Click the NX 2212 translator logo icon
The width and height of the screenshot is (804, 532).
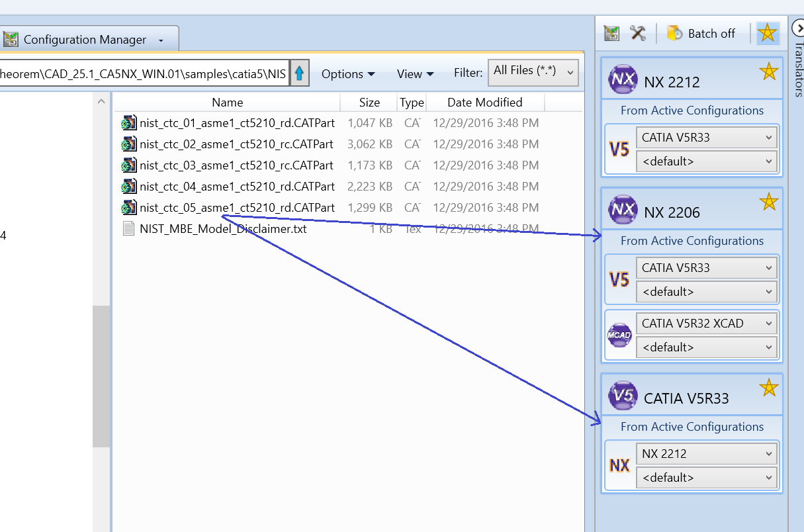coord(623,79)
